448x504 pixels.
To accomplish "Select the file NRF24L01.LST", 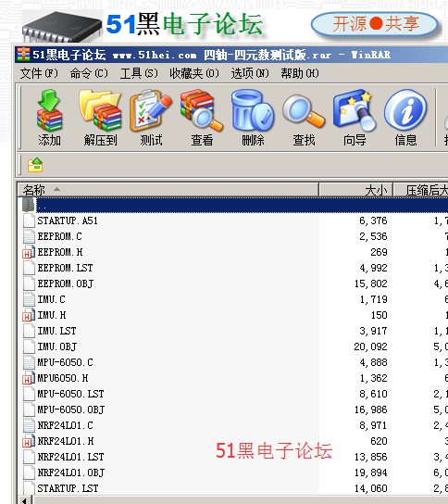I will coord(70,457).
